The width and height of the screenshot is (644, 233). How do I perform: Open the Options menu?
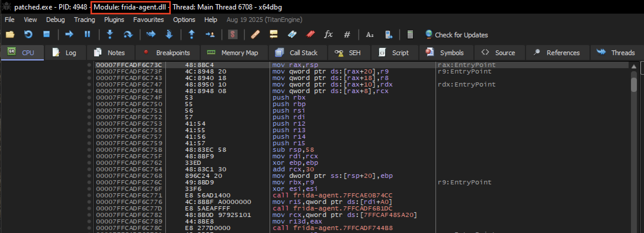[x=184, y=20]
